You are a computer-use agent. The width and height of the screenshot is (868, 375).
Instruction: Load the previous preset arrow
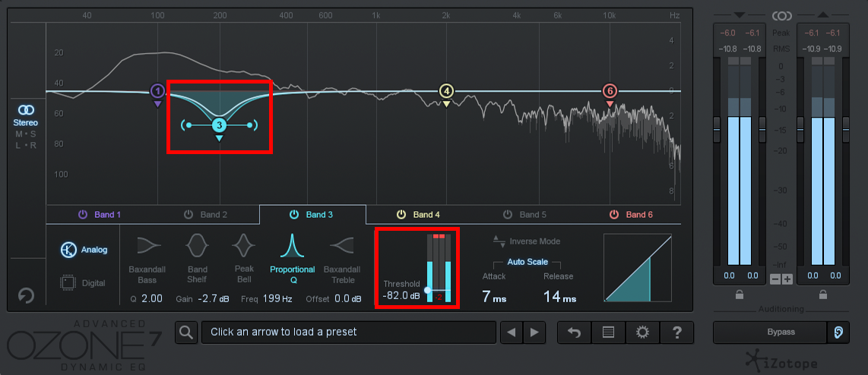(x=512, y=332)
